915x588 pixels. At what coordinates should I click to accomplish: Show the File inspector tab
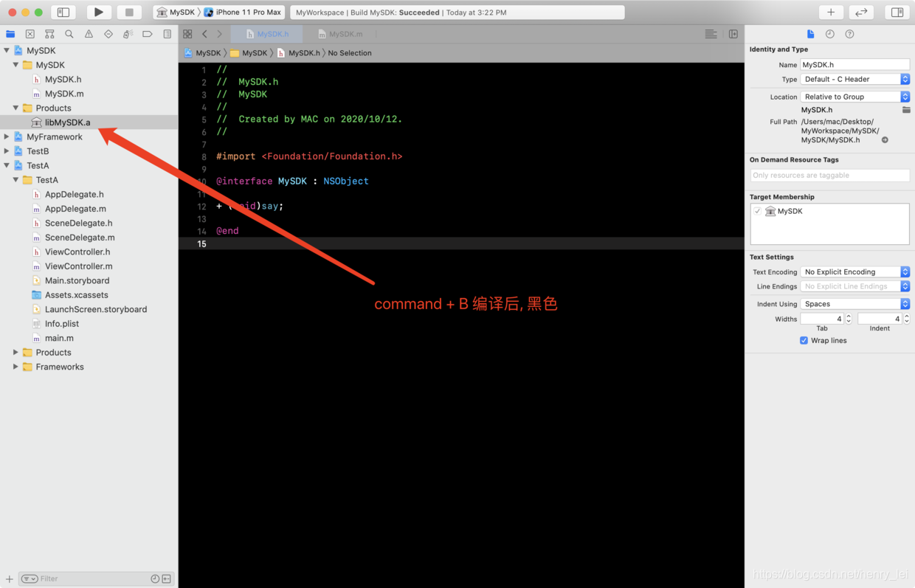click(810, 34)
